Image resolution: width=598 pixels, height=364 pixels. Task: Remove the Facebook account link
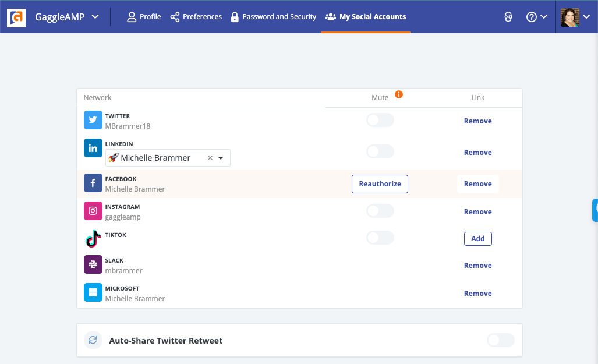point(478,184)
